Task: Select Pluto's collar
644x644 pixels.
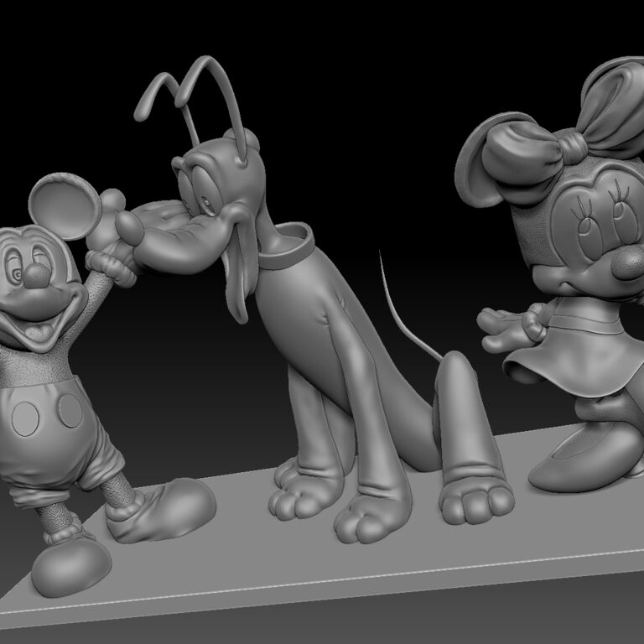Action: tap(286, 247)
